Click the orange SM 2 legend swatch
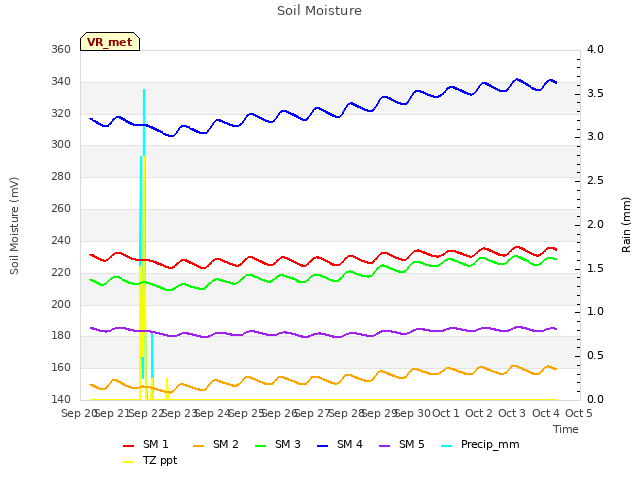 click(x=198, y=446)
